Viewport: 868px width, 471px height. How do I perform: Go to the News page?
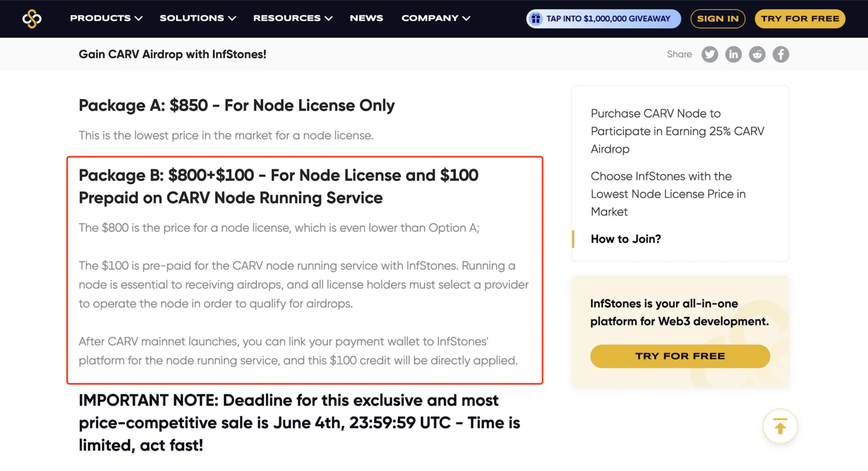pyautogui.click(x=366, y=18)
